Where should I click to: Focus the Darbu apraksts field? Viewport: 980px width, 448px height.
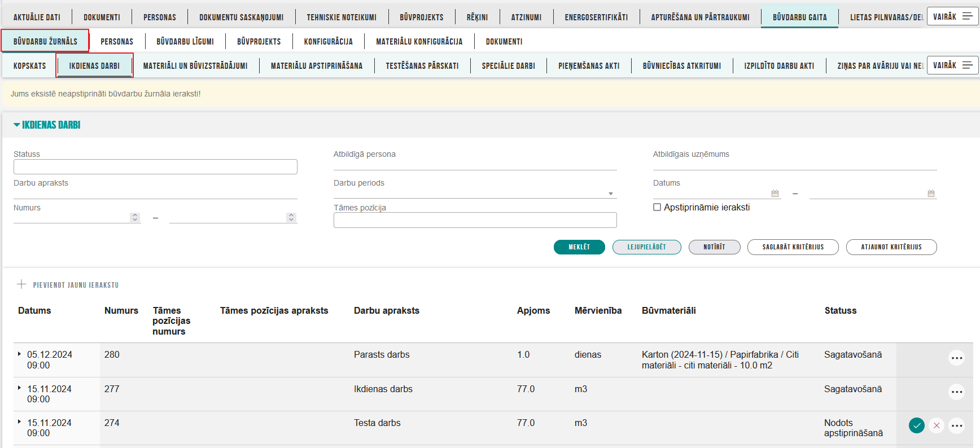pyautogui.click(x=155, y=193)
